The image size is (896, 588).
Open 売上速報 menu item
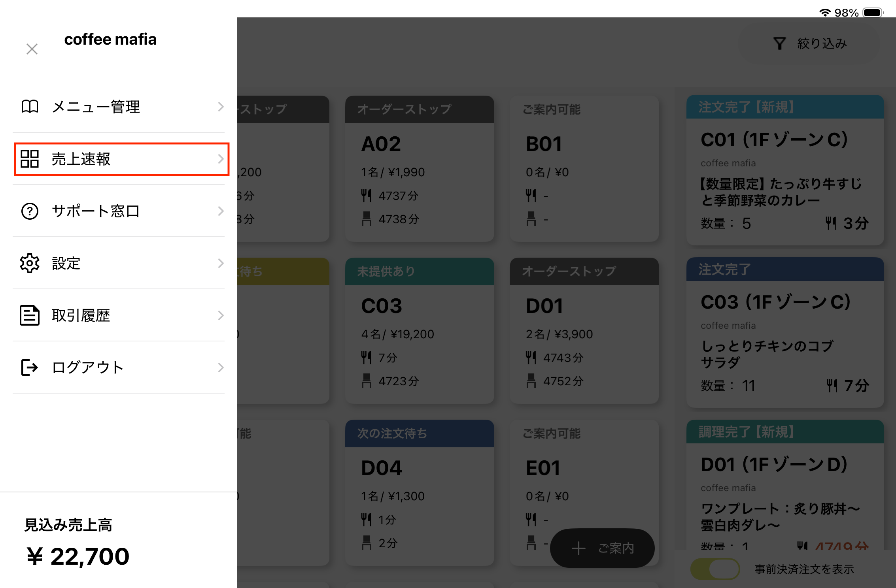(81, 159)
